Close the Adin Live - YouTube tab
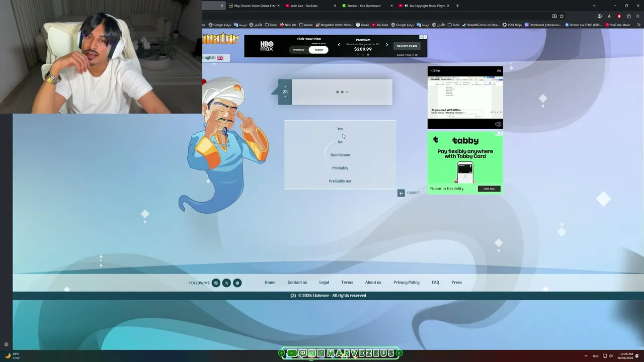 tap(335, 6)
